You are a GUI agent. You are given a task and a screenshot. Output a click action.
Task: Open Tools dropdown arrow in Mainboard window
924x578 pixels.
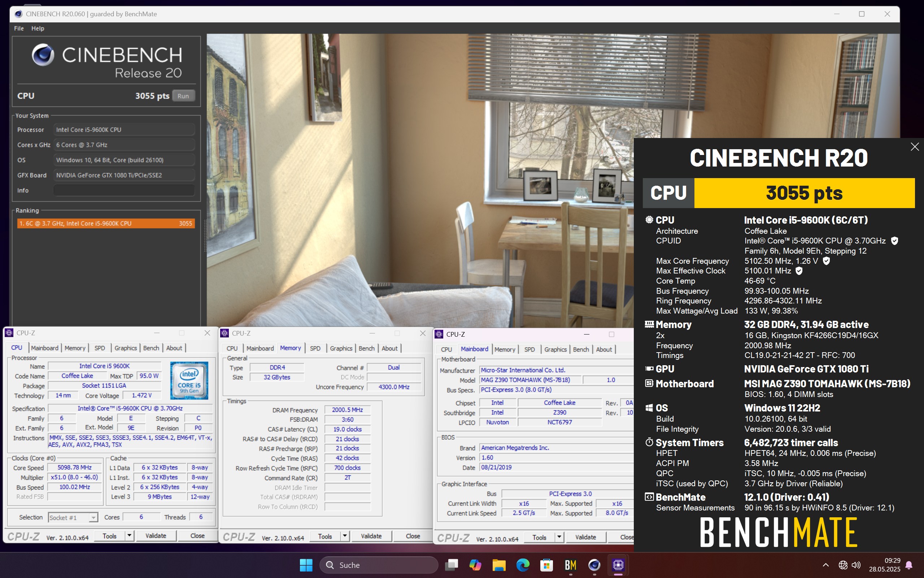click(x=559, y=537)
